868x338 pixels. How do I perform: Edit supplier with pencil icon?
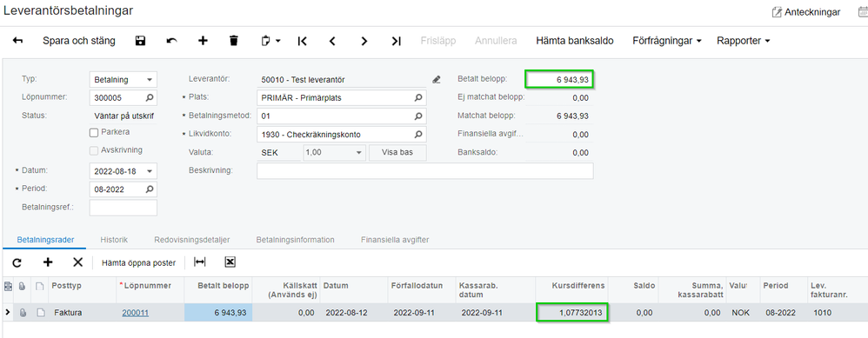coord(437,80)
